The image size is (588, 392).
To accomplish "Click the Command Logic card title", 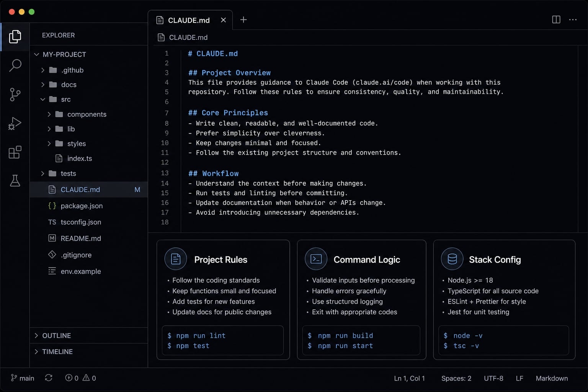I will tap(367, 260).
